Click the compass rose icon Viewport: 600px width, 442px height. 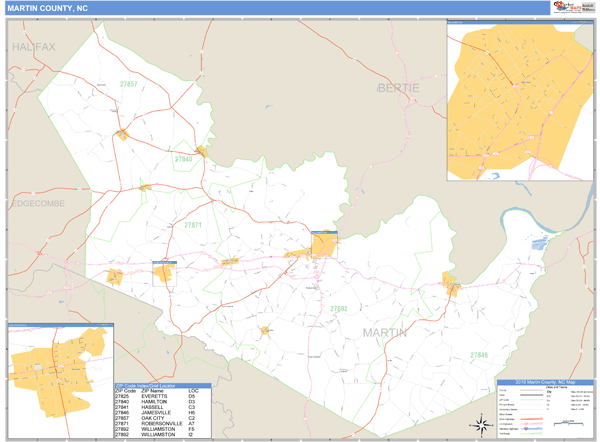(483, 427)
